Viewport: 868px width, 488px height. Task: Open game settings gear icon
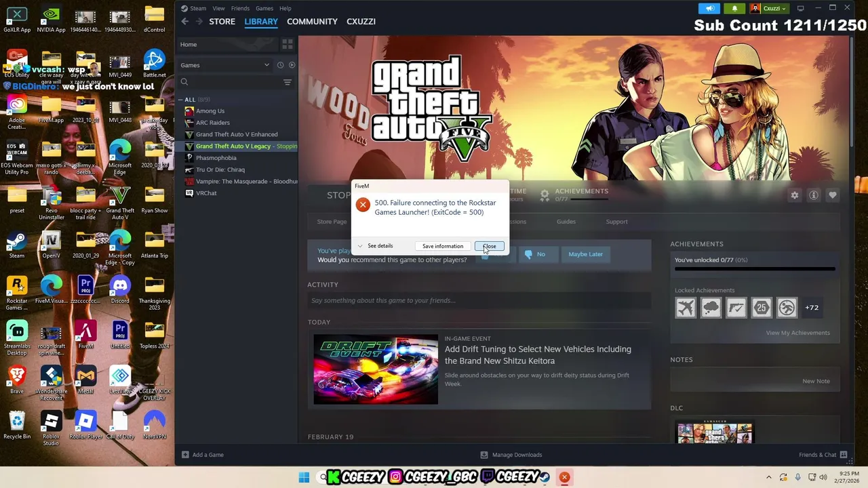(795, 195)
